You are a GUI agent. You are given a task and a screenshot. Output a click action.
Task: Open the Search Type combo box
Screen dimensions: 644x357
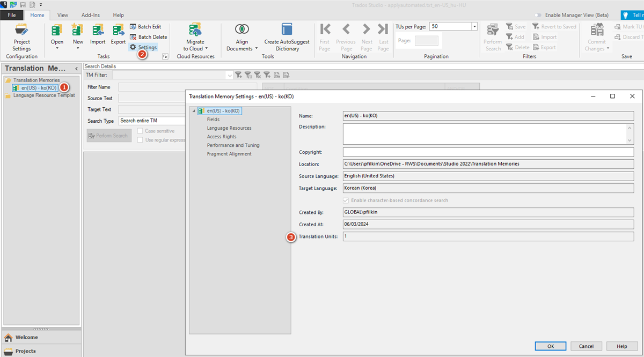[152, 121]
